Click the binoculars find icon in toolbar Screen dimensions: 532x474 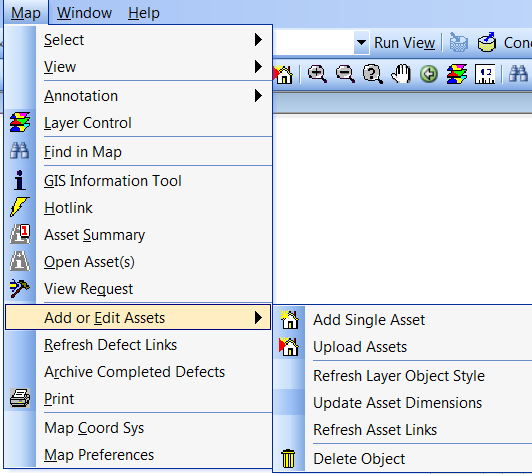(x=518, y=74)
